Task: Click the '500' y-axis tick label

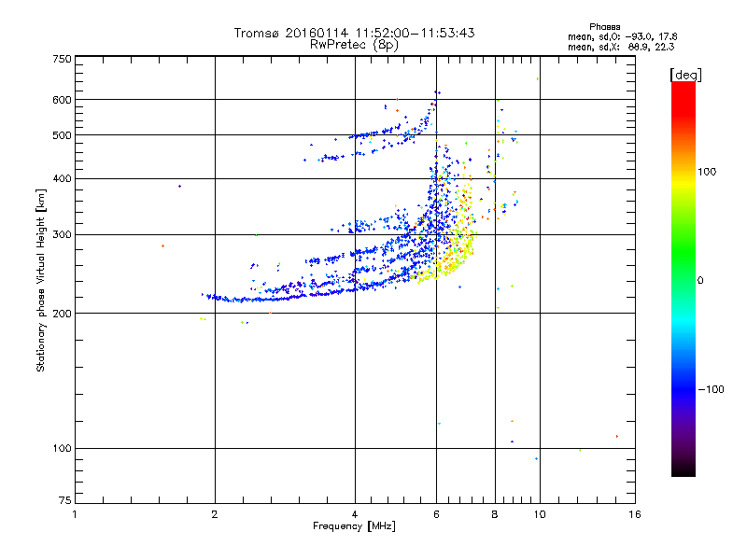Action: point(62,135)
